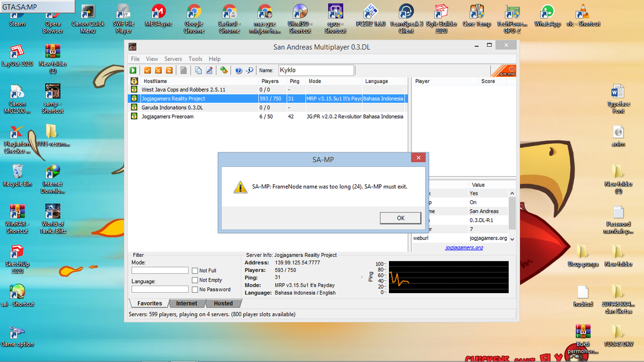Sort servers by Ping column

296,81
